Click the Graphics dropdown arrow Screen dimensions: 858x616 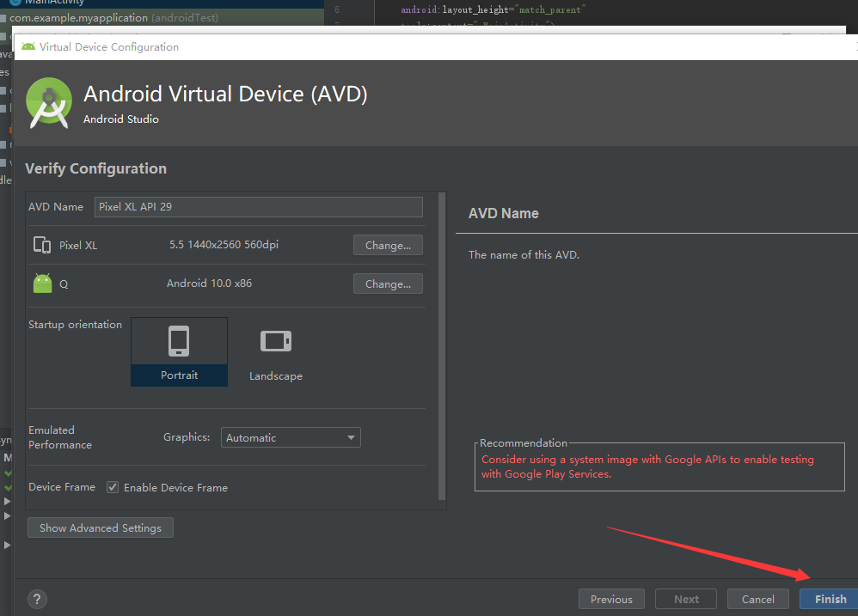point(352,437)
